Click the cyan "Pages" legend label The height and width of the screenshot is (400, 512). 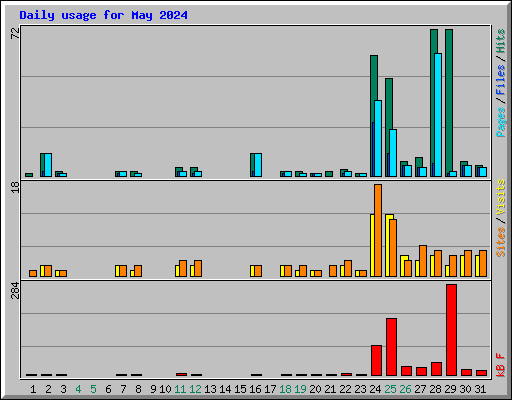[501, 122]
